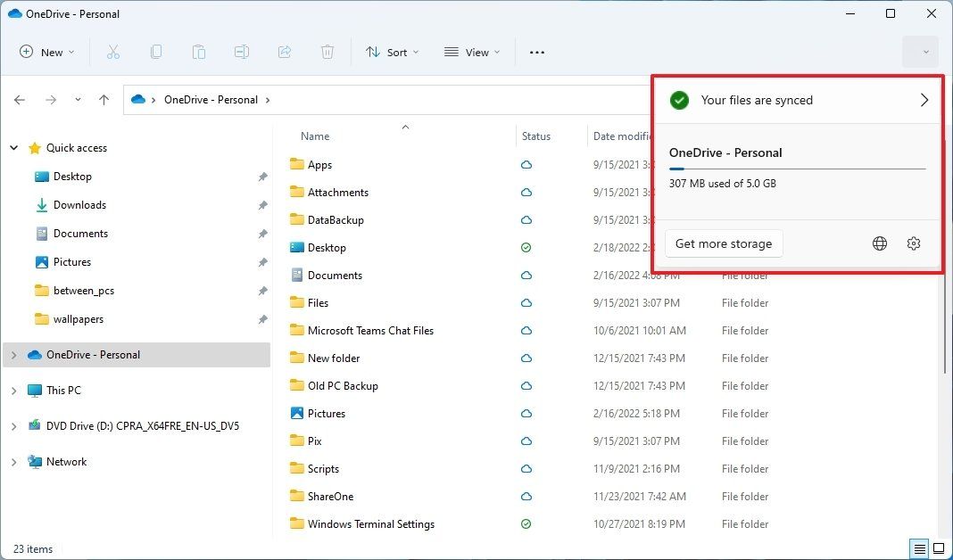This screenshot has width=953, height=560.
Task: Open the View dropdown
Action: (x=471, y=52)
